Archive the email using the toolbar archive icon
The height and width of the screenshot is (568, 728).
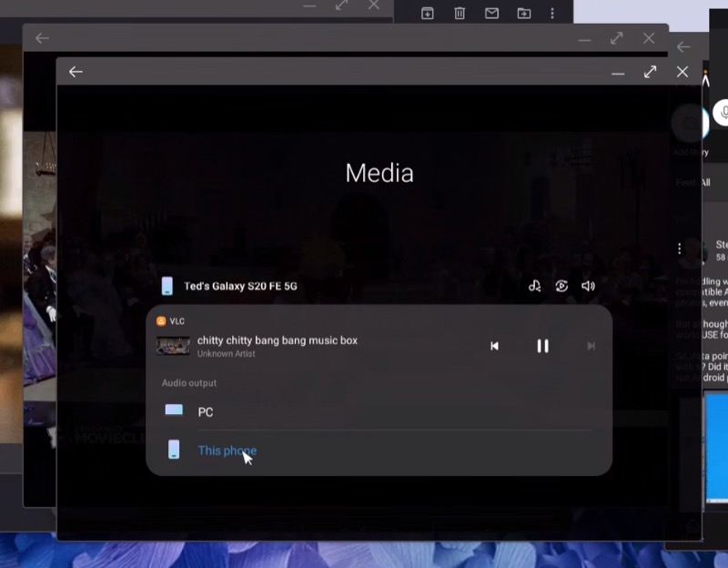click(427, 13)
